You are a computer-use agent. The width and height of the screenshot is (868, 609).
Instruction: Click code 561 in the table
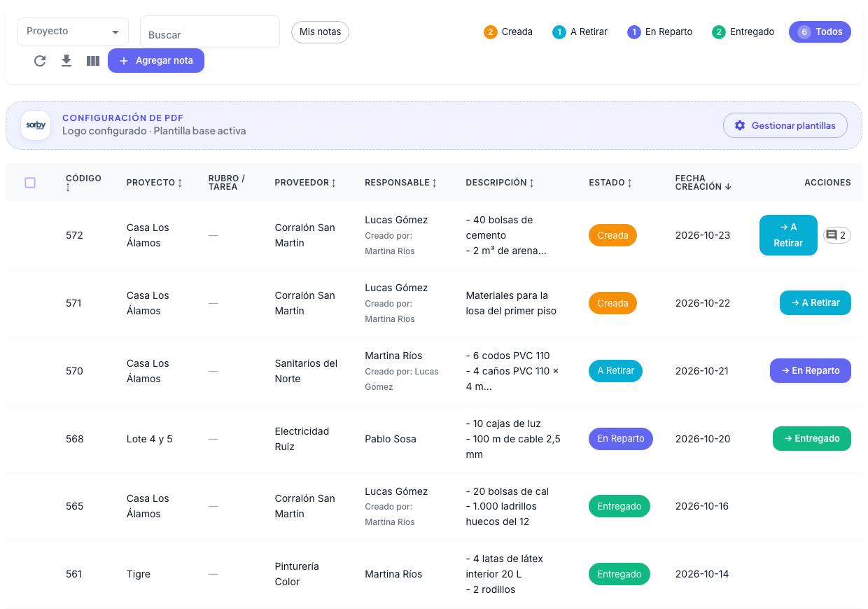tap(73, 574)
